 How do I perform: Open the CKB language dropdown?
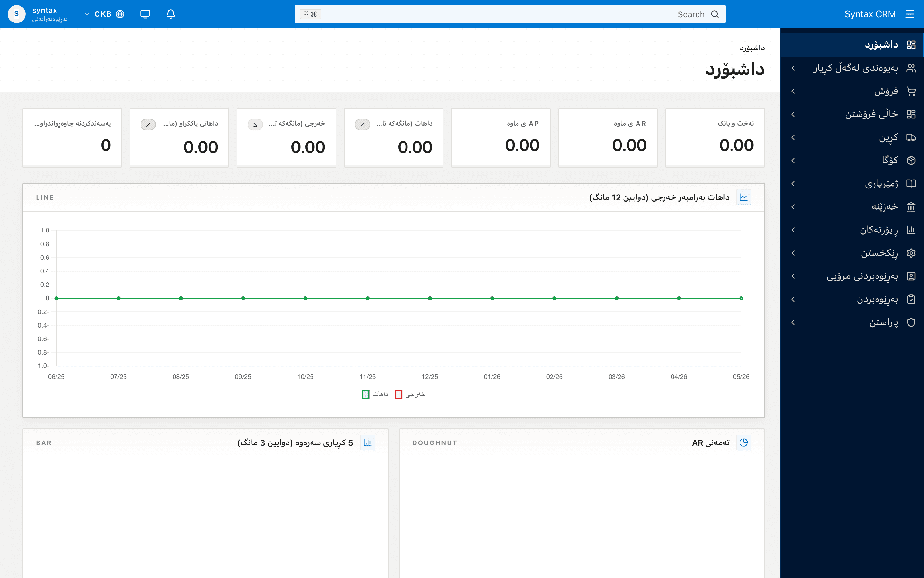(x=104, y=14)
